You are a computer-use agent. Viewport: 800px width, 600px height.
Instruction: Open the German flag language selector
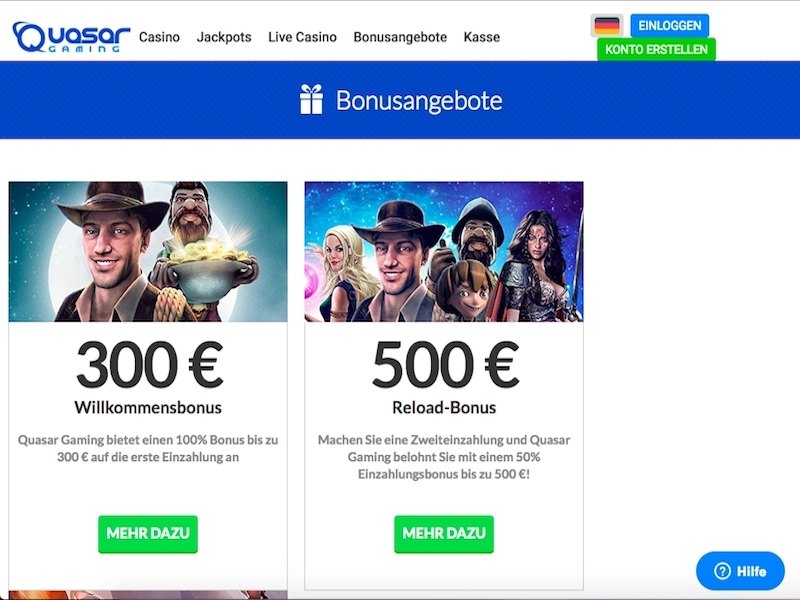[x=607, y=26]
